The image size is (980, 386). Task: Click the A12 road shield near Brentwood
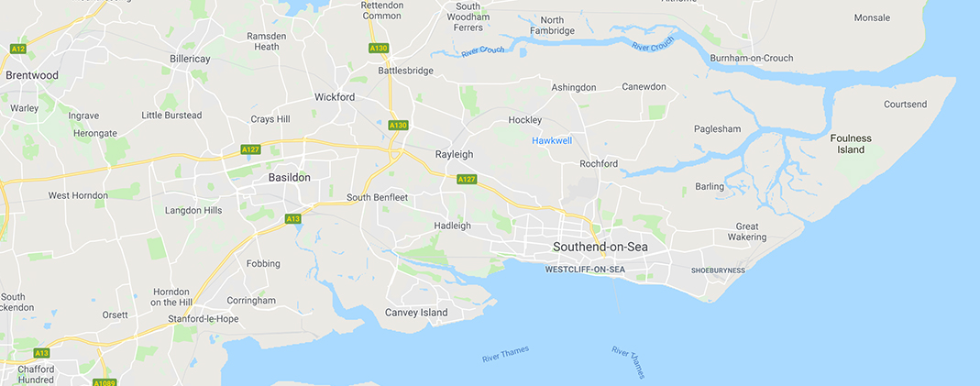18,49
